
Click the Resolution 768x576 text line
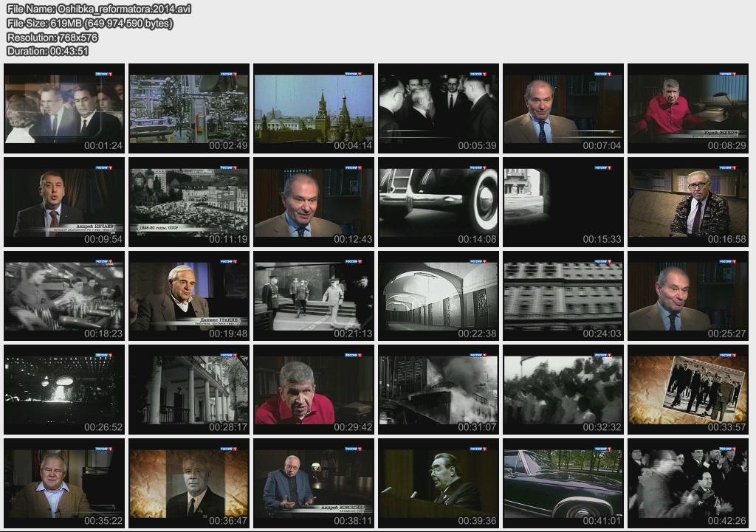click(x=52, y=37)
